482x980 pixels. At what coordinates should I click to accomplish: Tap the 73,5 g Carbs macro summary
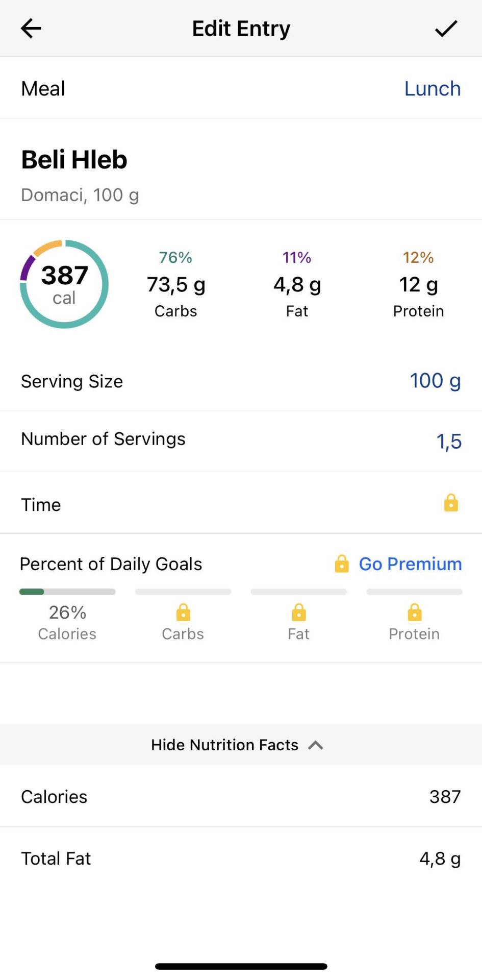pyautogui.click(x=176, y=285)
